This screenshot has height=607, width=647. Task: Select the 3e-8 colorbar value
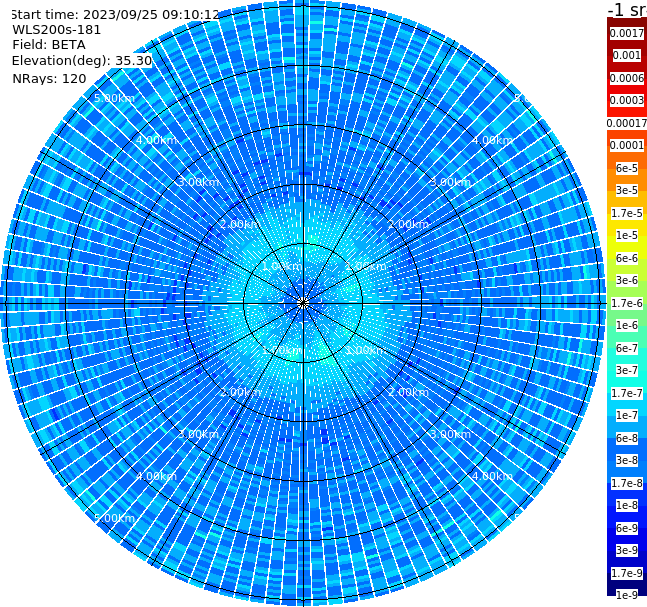pos(627,460)
